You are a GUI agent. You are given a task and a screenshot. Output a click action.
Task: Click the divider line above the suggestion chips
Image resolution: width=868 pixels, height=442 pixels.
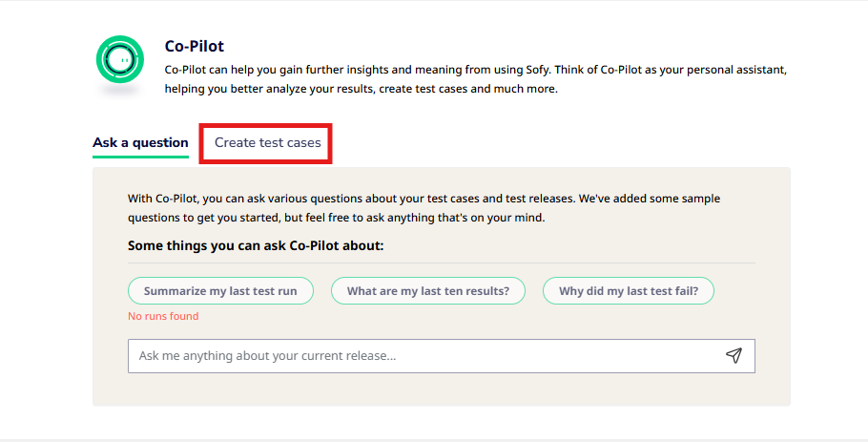442,263
